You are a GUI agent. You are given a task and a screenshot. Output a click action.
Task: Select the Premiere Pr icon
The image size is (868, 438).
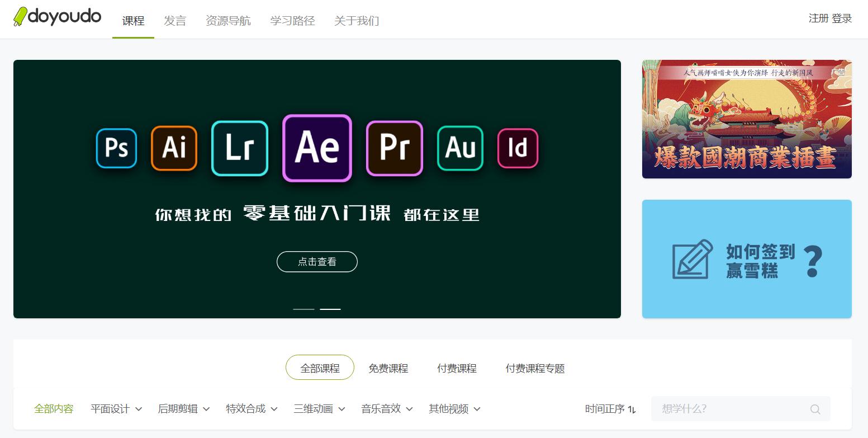394,148
